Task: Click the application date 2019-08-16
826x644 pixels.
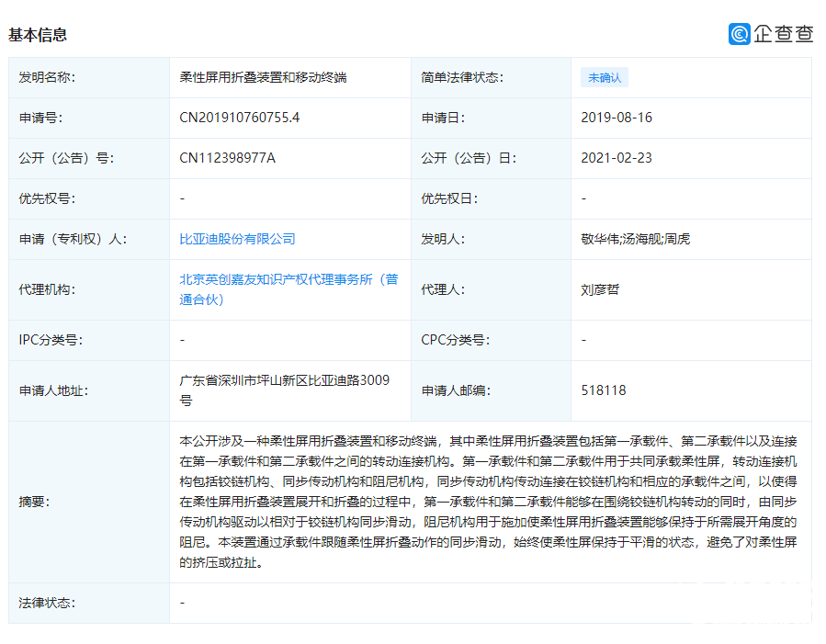Action: tap(617, 118)
